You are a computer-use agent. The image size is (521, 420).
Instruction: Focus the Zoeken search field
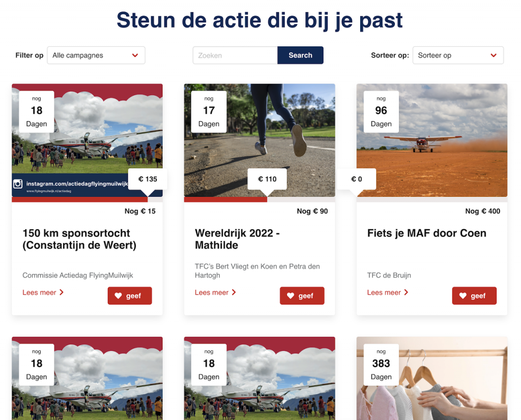click(235, 55)
